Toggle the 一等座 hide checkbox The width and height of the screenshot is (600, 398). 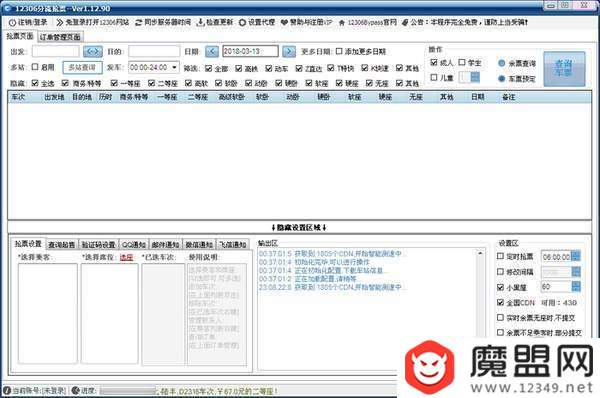[114, 83]
